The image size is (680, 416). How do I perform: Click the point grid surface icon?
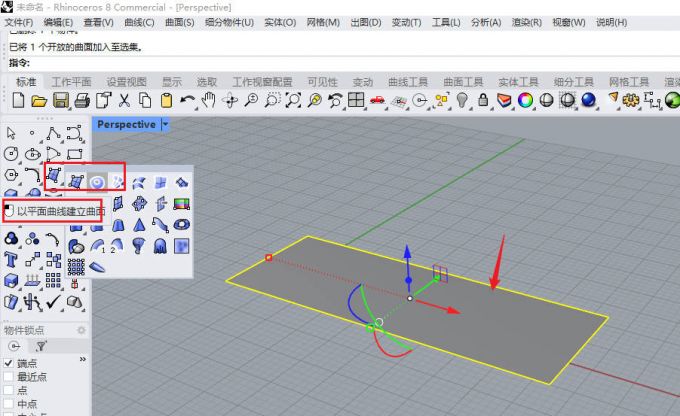tap(76, 267)
